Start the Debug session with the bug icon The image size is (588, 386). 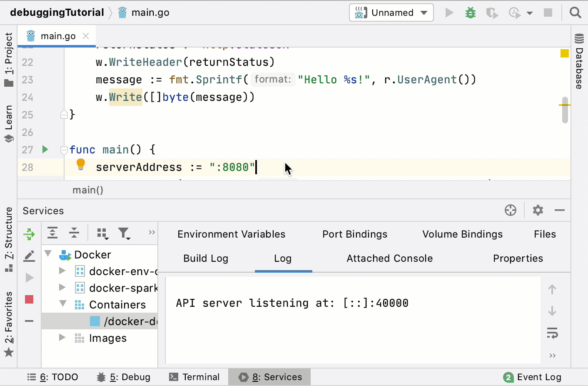tap(470, 13)
